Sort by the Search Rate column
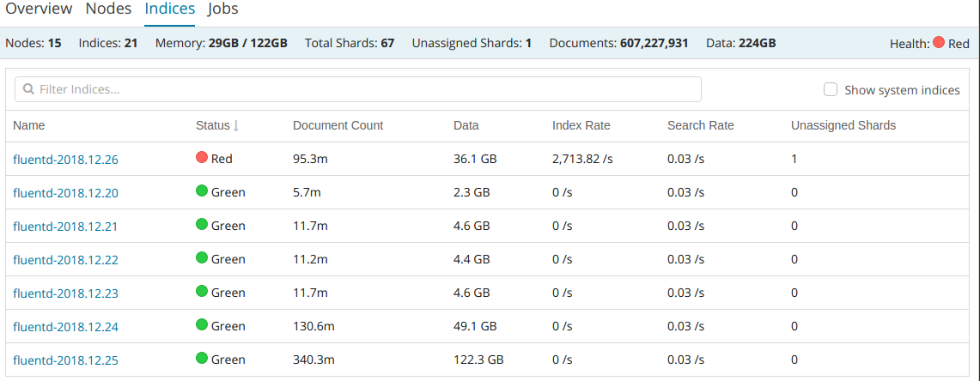Screen dimensions: 980x381 700,125
